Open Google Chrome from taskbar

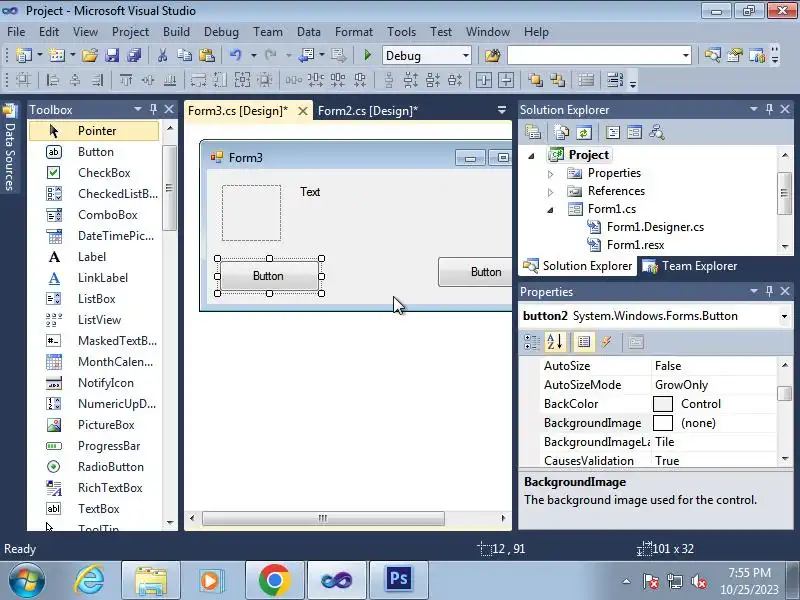tap(274, 580)
